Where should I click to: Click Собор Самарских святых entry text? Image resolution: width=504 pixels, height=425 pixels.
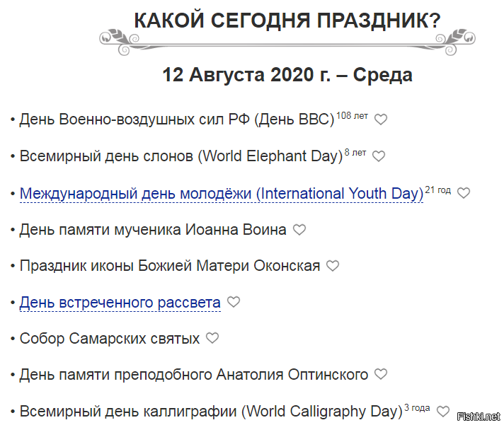point(109,339)
